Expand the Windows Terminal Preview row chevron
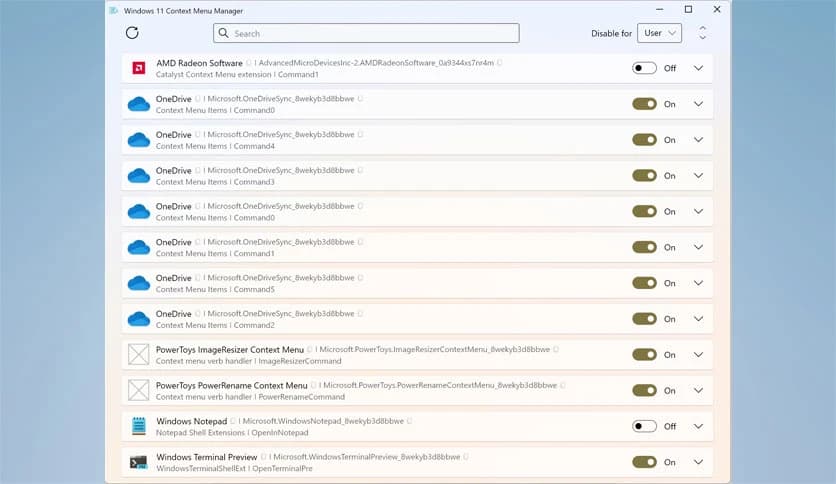 tap(698, 462)
